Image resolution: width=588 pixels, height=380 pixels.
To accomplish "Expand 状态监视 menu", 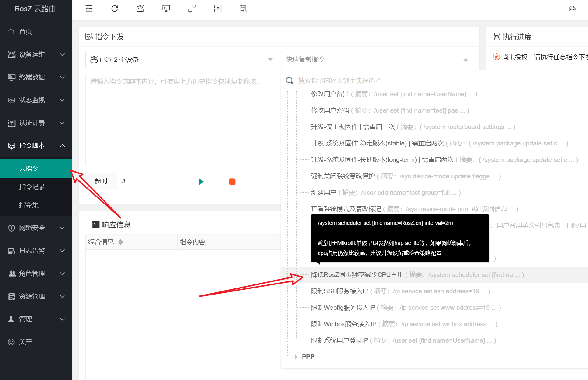I will (36, 100).
